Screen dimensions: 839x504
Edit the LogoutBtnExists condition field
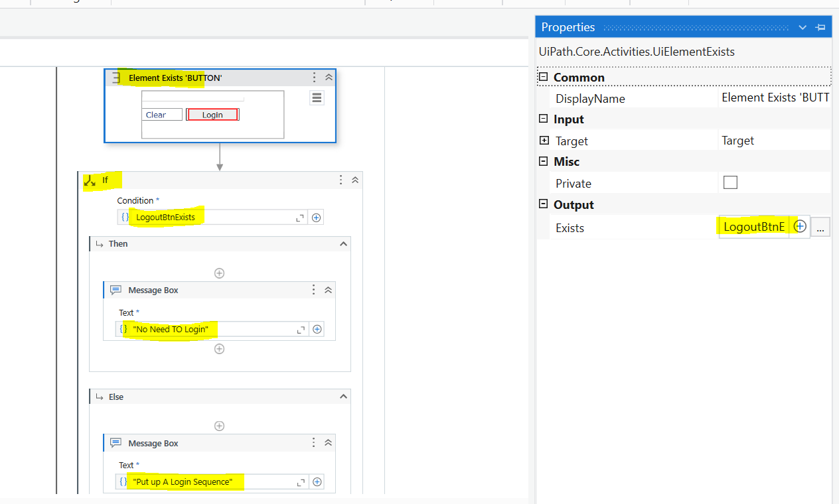point(212,218)
